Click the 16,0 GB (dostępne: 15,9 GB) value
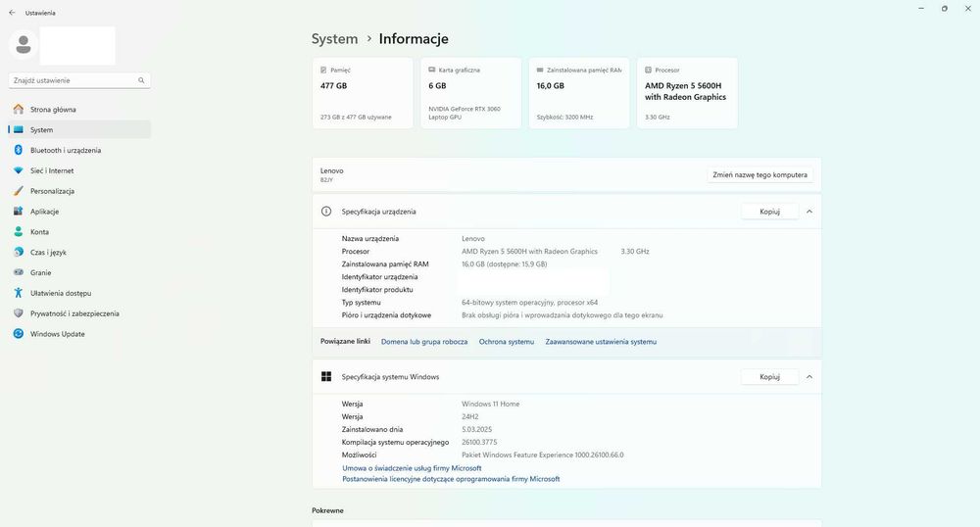This screenshot has height=527, width=980. tap(505, 264)
